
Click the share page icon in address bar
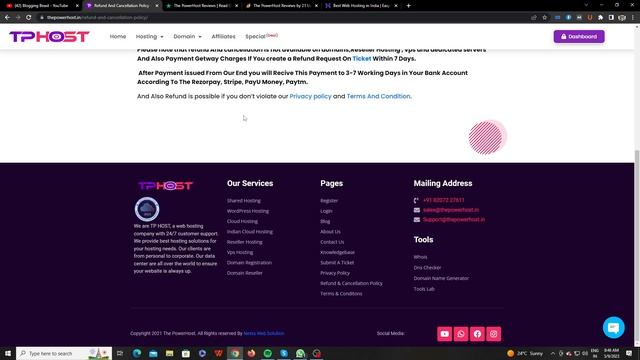pos(534,18)
